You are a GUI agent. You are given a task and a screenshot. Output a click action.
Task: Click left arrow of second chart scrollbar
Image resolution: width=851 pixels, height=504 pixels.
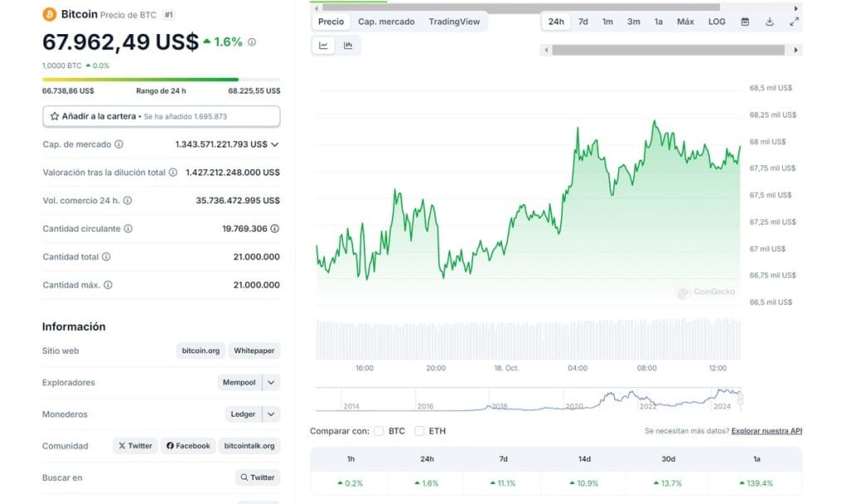tap(546, 50)
